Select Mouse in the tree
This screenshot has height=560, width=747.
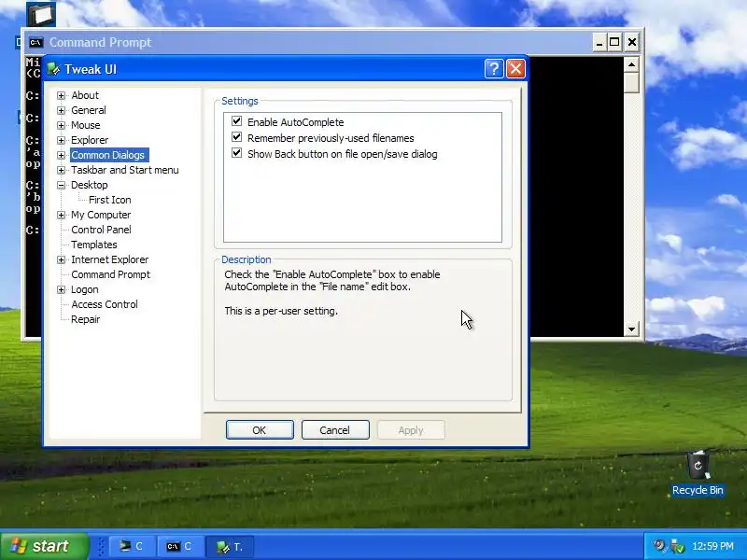coord(86,125)
